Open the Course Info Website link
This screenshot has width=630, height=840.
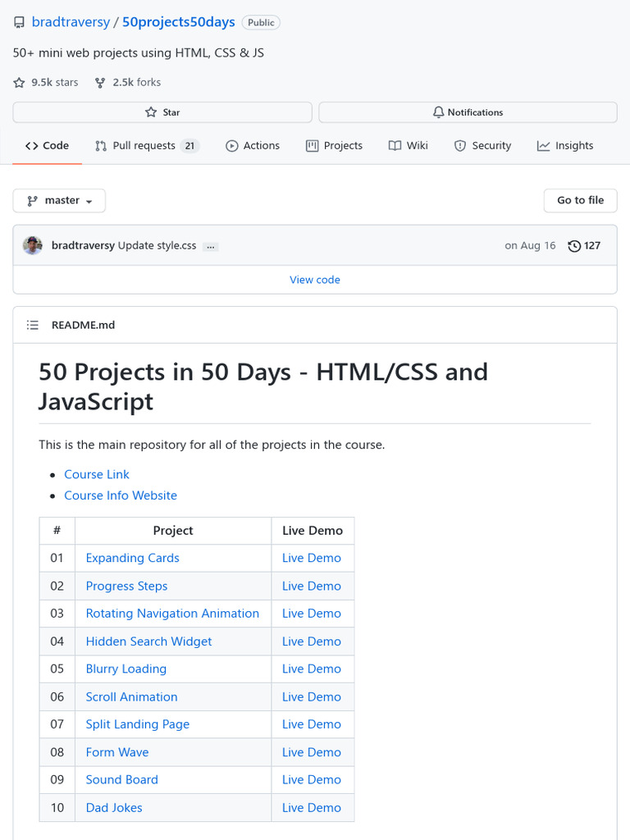121,495
